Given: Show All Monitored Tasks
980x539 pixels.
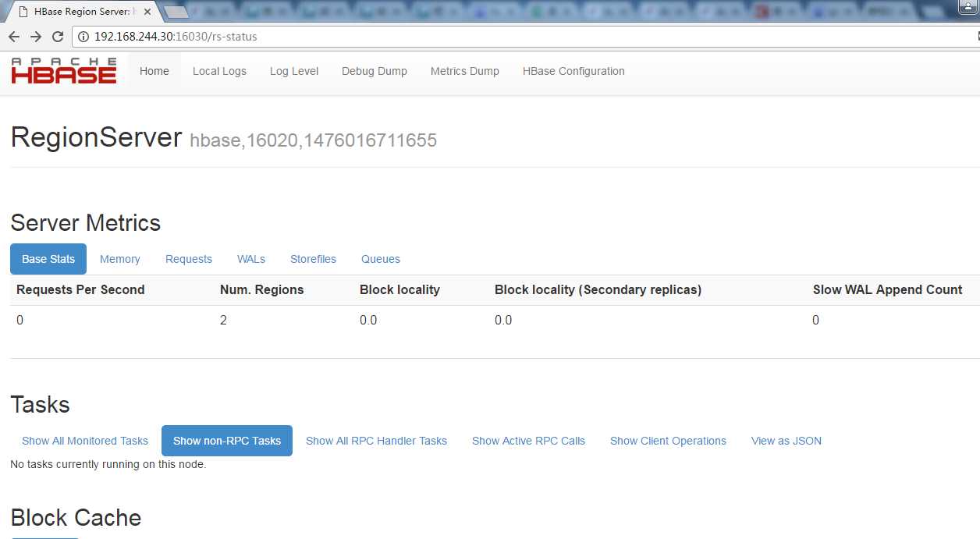Looking at the screenshot, I should click(x=85, y=441).
